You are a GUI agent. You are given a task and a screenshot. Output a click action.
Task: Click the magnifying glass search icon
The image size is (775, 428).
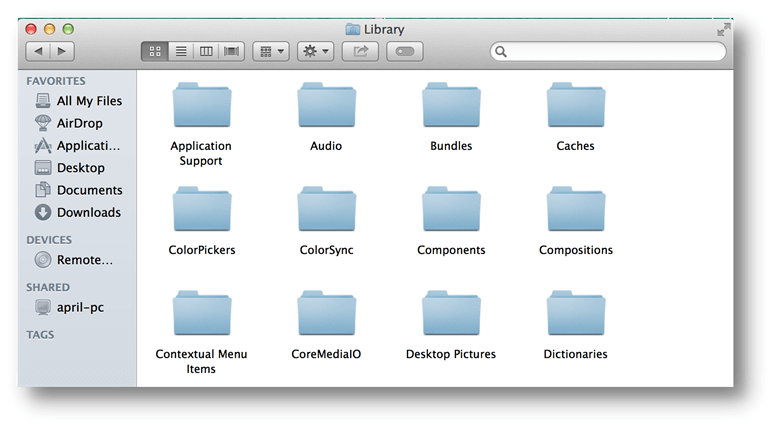[x=501, y=51]
